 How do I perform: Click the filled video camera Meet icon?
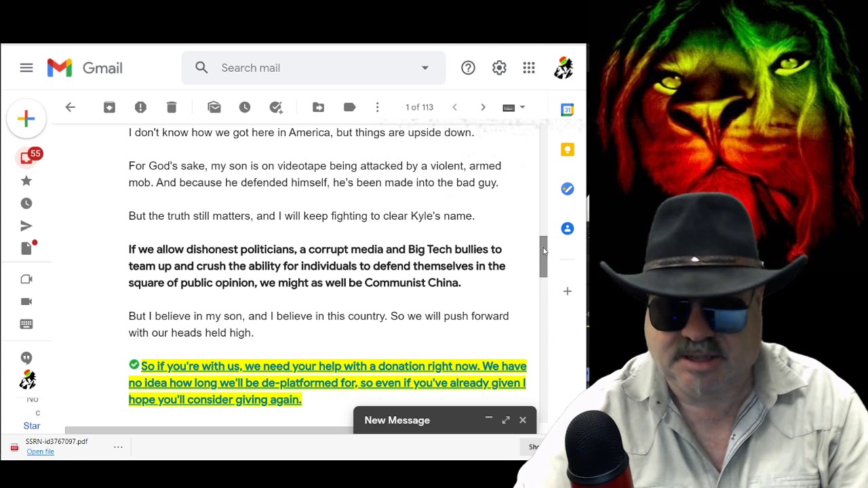(x=26, y=302)
